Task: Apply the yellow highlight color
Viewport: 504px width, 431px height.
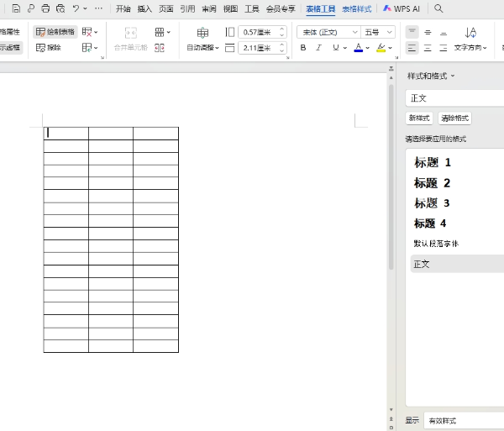Action: [381, 48]
